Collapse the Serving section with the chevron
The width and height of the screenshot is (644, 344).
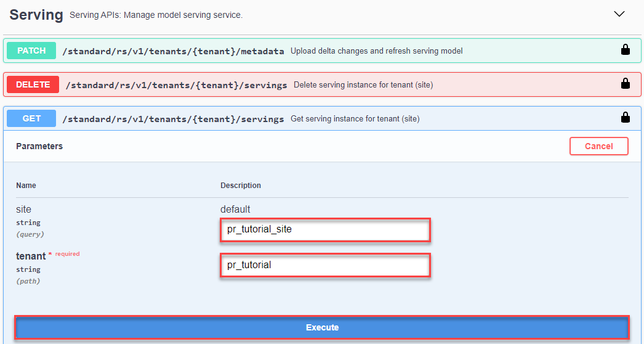(619, 14)
